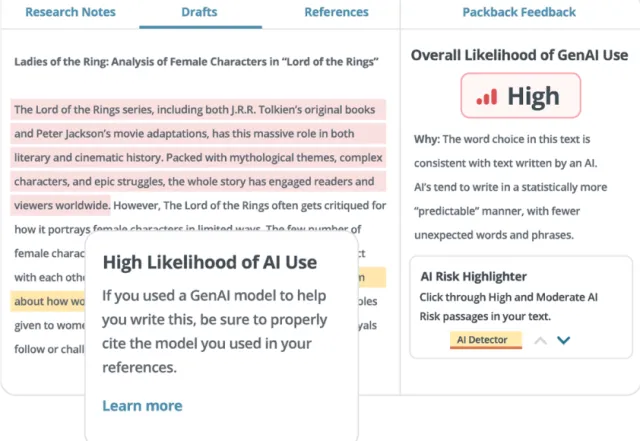The image size is (640, 441).
Task: Click the unhighlighted sentence starting with 'However'
Action: tap(250, 205)
